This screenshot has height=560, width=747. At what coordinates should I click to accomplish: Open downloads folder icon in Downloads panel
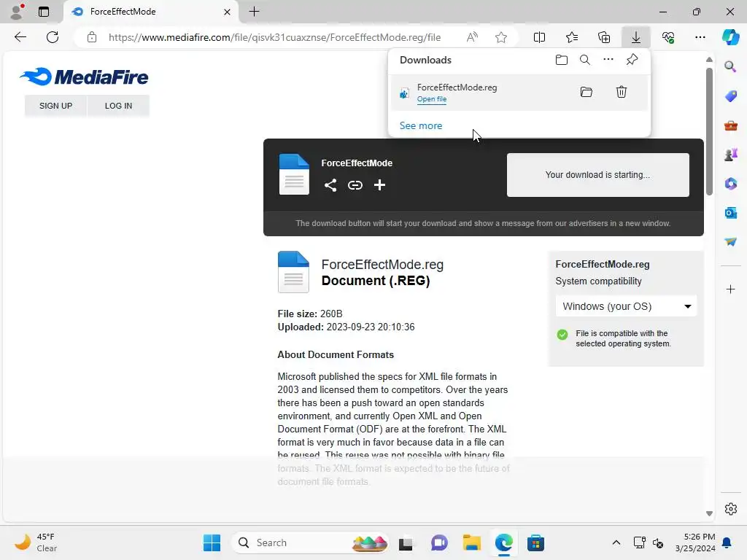point(561,60)
